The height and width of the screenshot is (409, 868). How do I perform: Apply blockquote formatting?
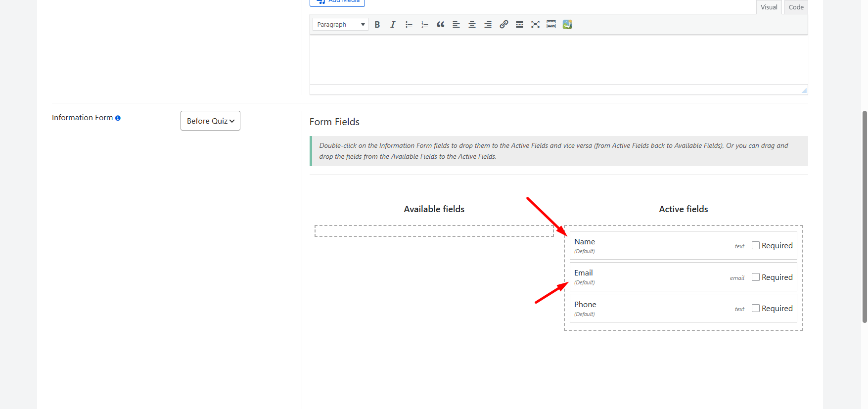[441, 25]
